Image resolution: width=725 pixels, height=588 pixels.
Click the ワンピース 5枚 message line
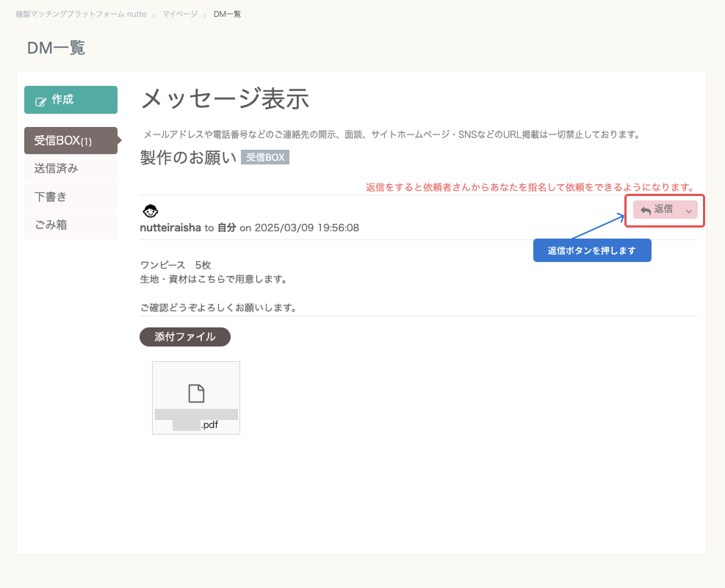point(176,265)
